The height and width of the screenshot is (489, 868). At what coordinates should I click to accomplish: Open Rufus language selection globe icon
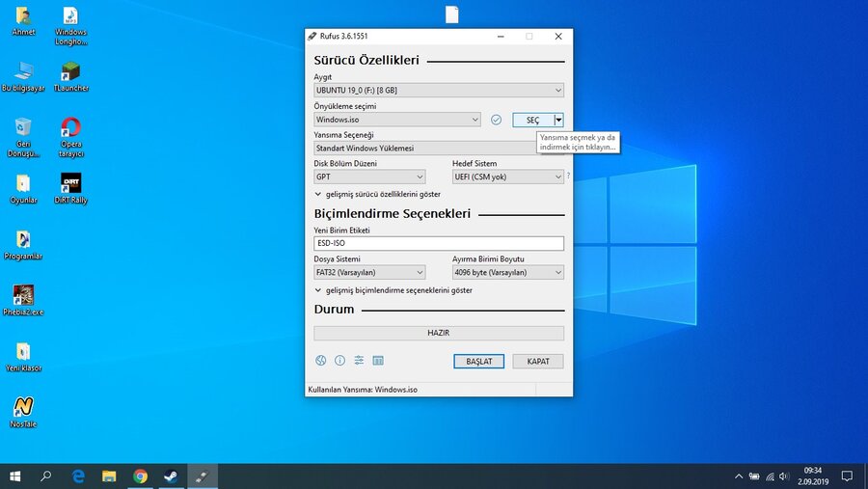[321, 361]
